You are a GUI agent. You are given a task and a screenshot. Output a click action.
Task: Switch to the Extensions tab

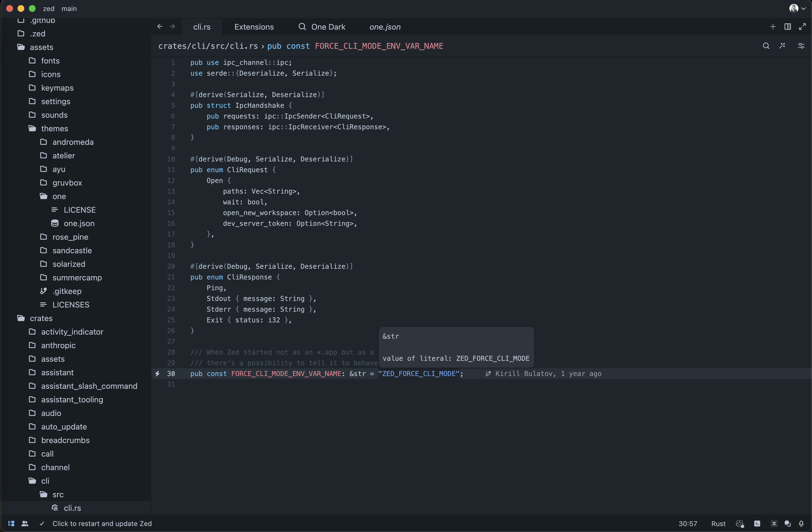click(254, 27)
